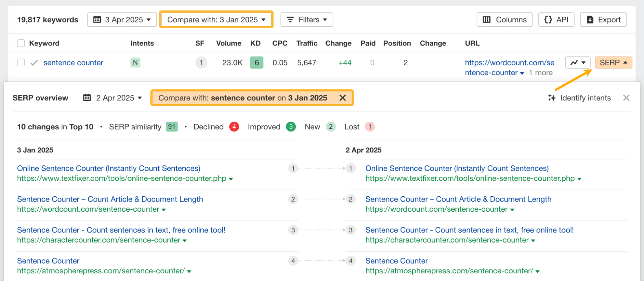Sort by the Traffic column header
This screenshot has width=644, height=281.
[x=306, y=43]
